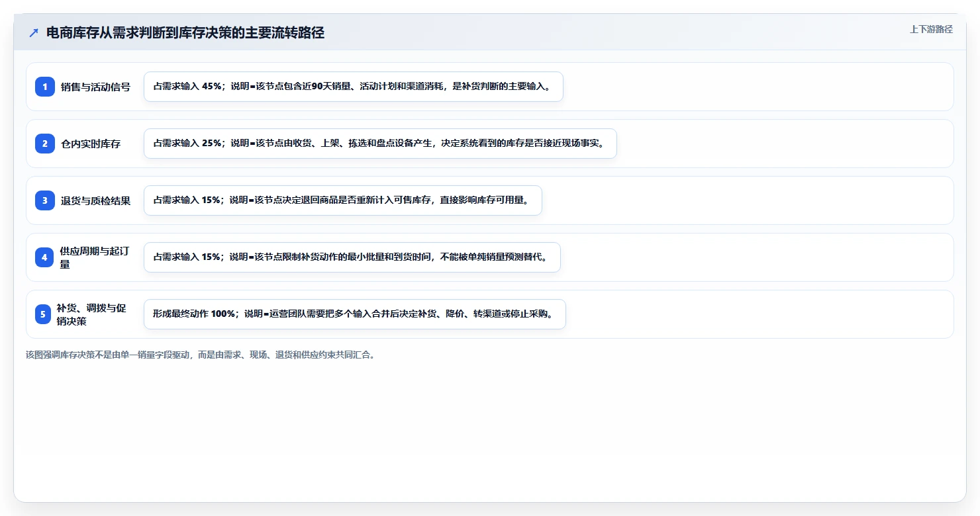This screenshot has width=980, height=516.
Task: Select the 供应周期与起订量 node label
Action: 95,257
